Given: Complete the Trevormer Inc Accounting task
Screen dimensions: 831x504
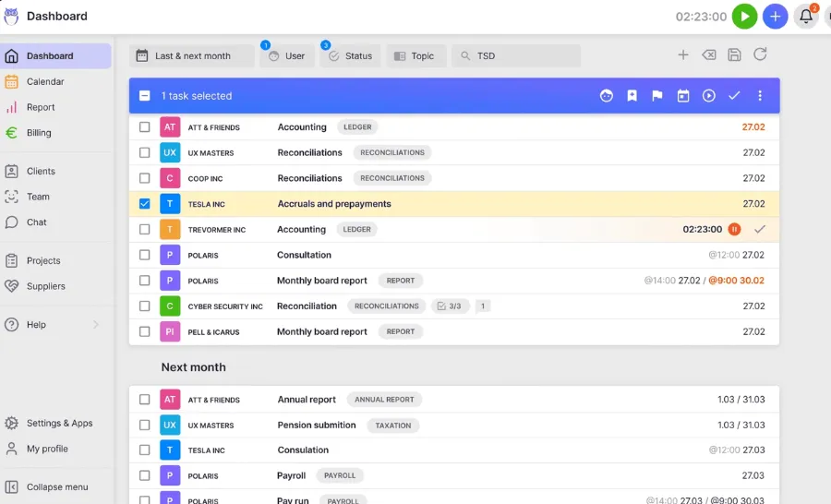Looking at the screenshot, I should click(760, 229).
